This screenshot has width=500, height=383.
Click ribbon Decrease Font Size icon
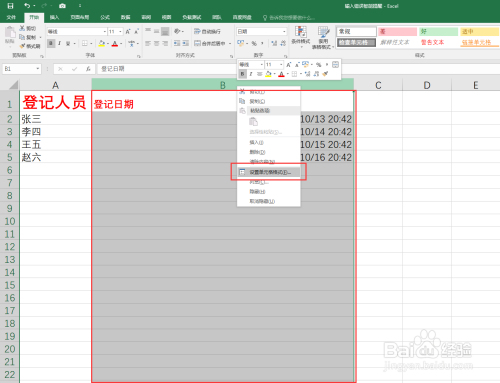point(136,32)
